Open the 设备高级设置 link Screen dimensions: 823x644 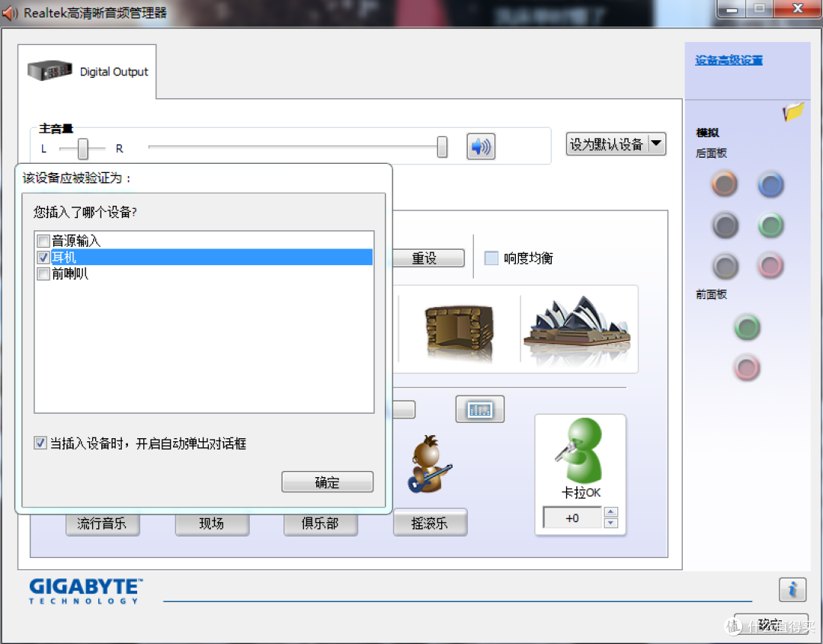click(729, 60)
